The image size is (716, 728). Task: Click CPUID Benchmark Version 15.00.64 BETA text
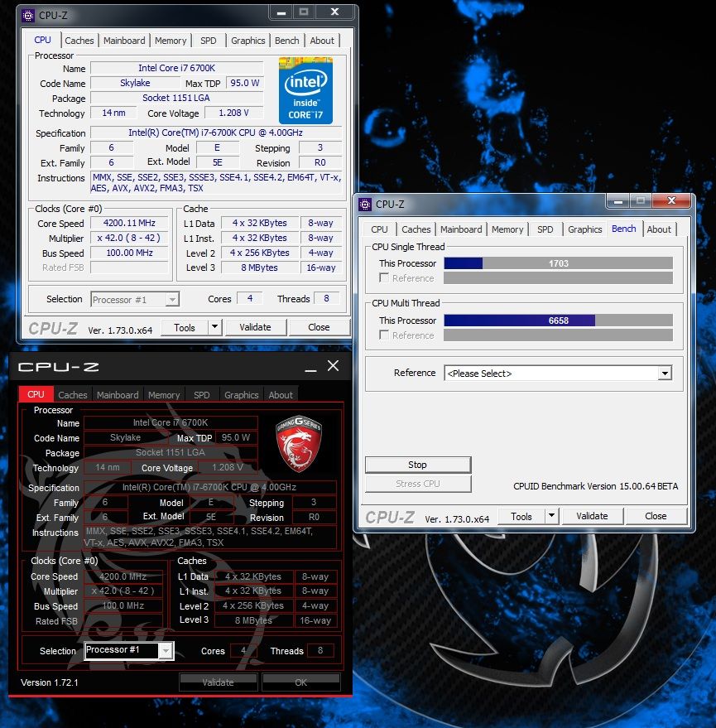coord(596,486)
